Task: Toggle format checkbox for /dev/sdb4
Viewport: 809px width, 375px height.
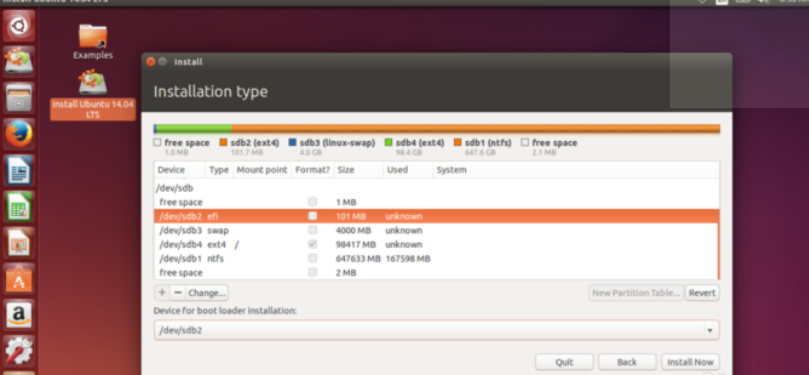Action: [x=313, y=244]
